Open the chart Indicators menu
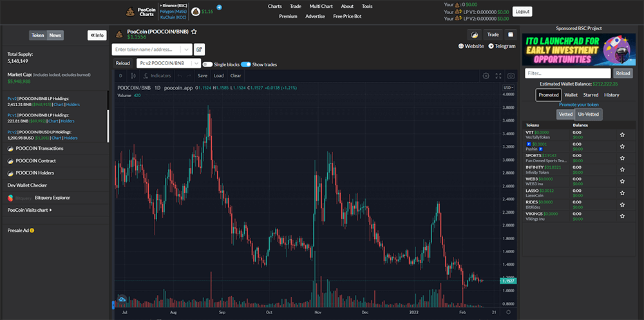 [157, 75]
